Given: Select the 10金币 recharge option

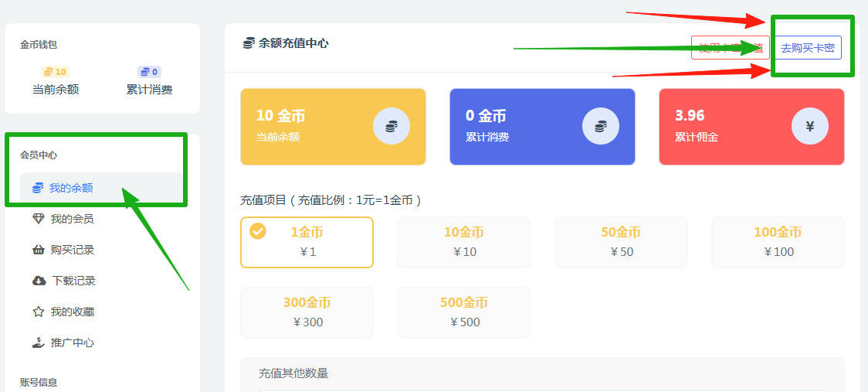Looking at the screenshot, I should [464, 242].
